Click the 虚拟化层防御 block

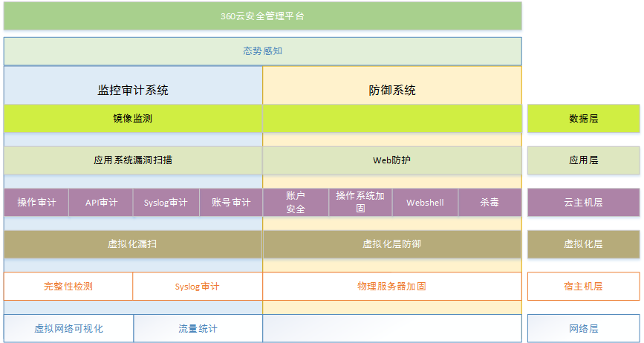point(392,244)
